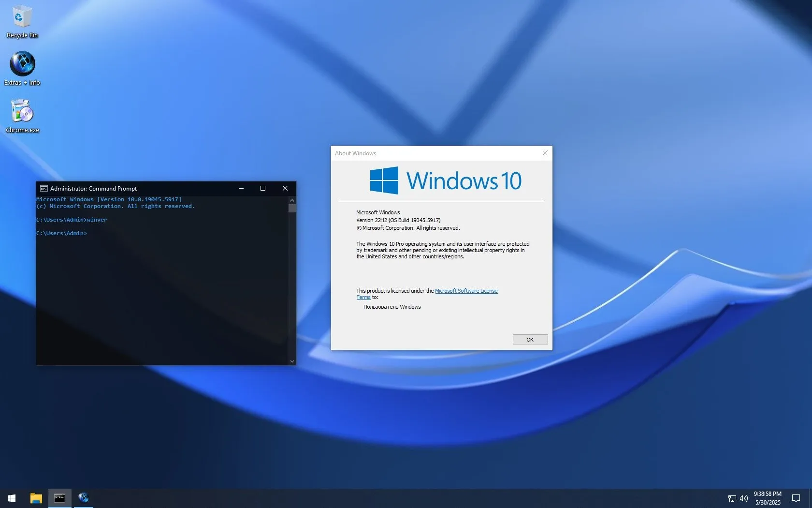This screenshot has width=812, height=508.
Task: Open the Start menu
Action: coord(11,498)
